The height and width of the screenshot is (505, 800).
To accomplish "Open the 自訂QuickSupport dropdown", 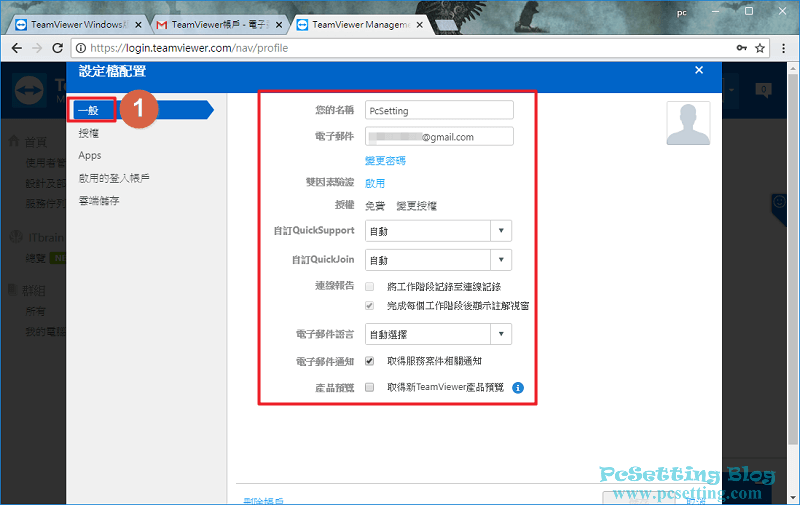I will pyautogui.click(x=438, y=231).
